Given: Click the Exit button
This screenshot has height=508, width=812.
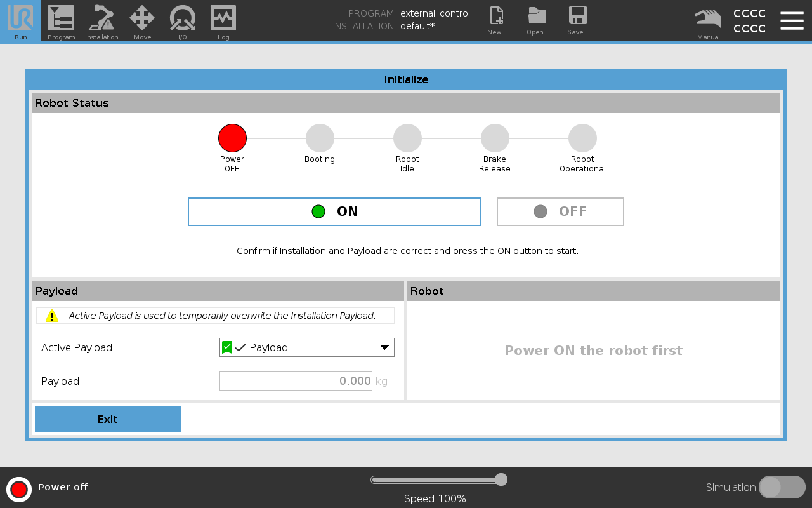Looking at the screenshot, I should [108, 419].
